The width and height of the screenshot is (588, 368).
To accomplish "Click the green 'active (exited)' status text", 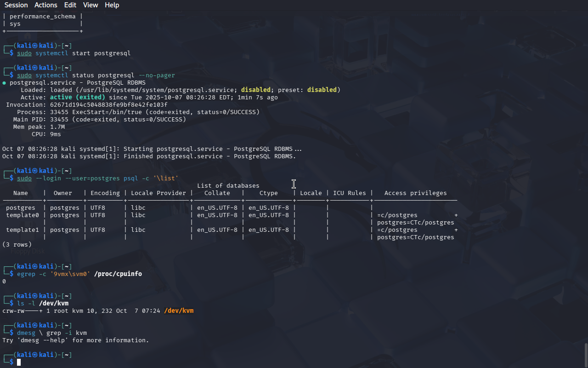I will 78,98.
